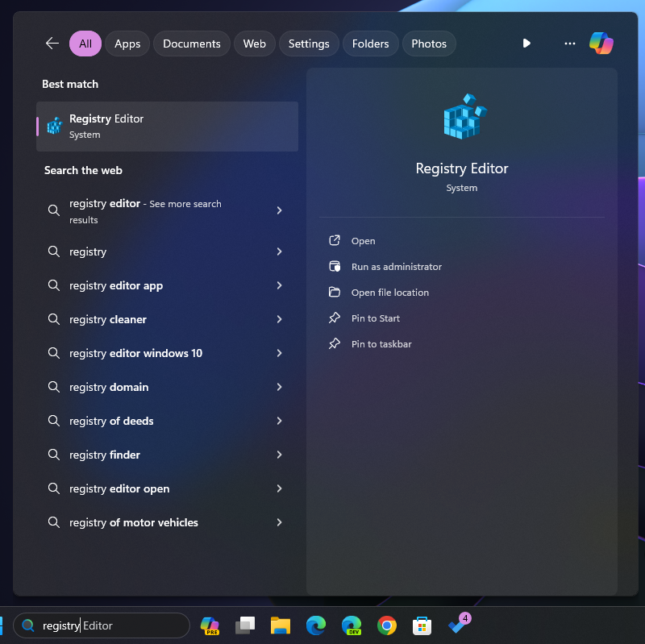Viewport: 645px width, 644px height.
Task: Go back with the left arrow icon
Action: click(x=52, y=44)
